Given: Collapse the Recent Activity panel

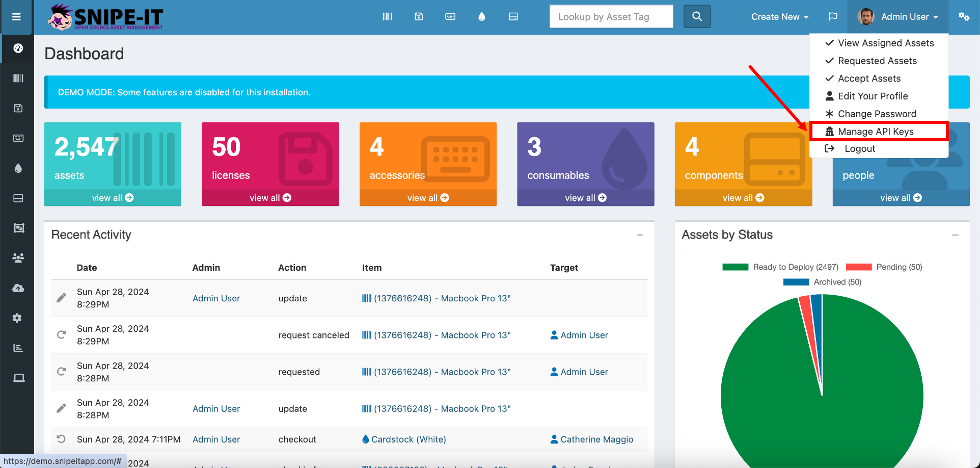Looking at the screenshot, I should coord(640,235).
